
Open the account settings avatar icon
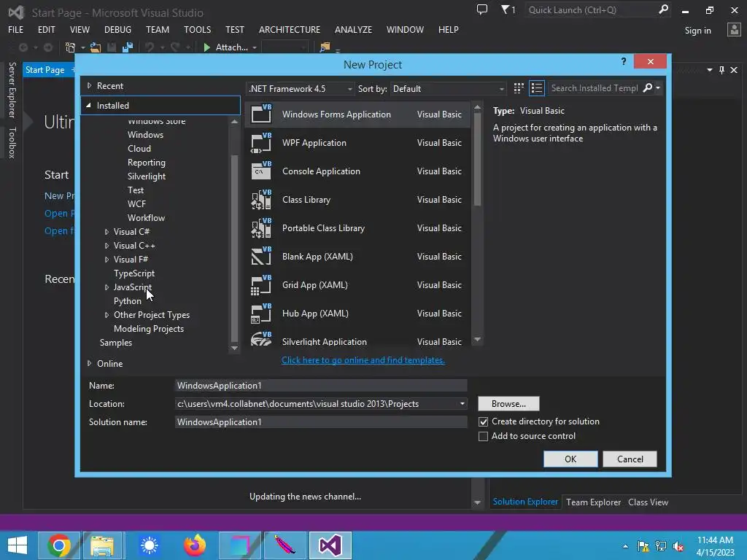point(734,30)
